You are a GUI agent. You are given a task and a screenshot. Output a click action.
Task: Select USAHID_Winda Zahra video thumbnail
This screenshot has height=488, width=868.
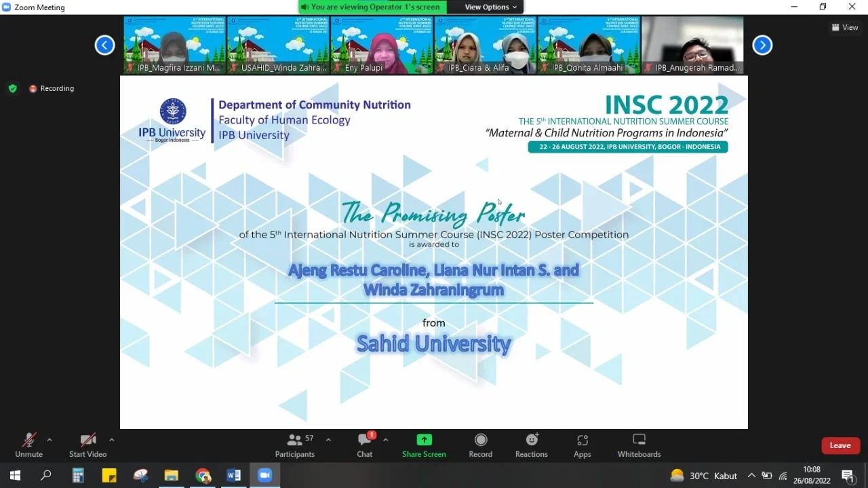[278, 45]
